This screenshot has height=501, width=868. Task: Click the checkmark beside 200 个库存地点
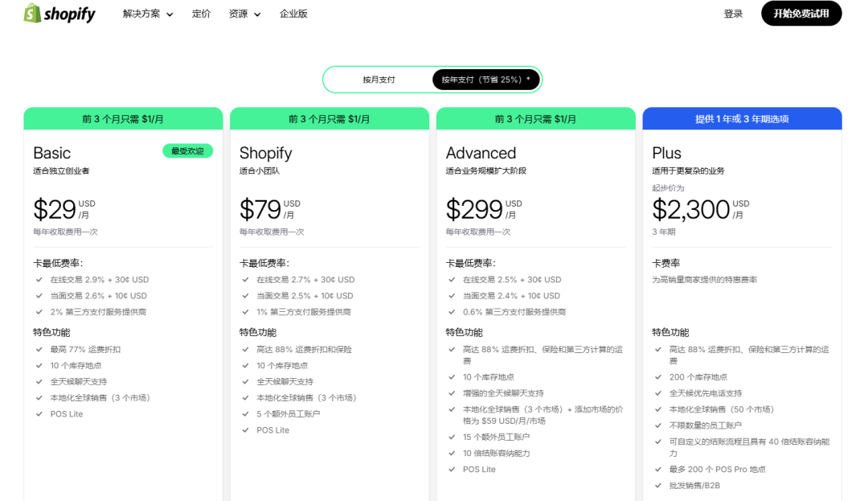657,377
